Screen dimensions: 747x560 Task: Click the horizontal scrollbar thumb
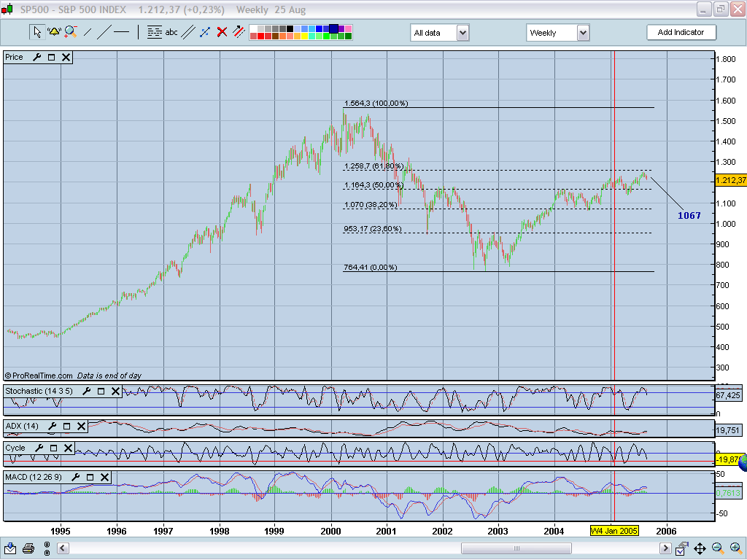(x=516, y=548)
